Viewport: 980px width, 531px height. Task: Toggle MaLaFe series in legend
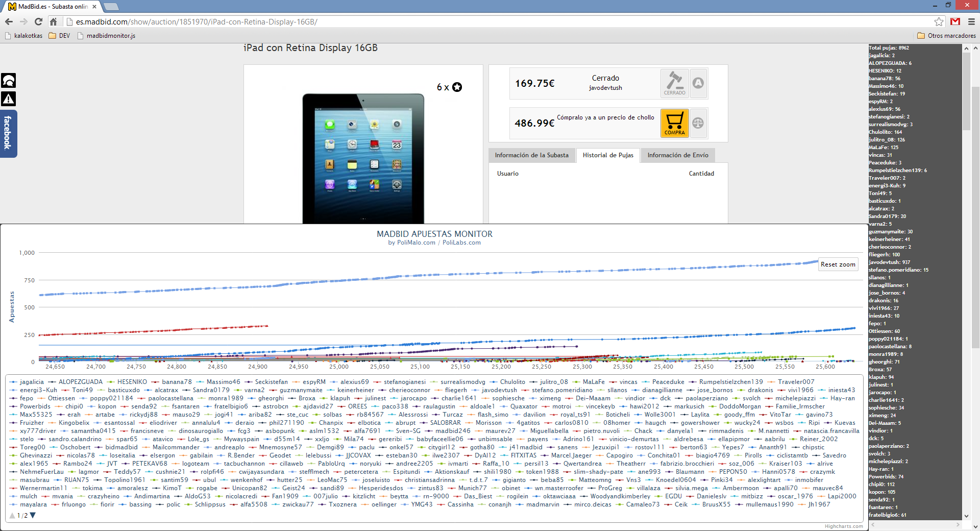point(589,382)
